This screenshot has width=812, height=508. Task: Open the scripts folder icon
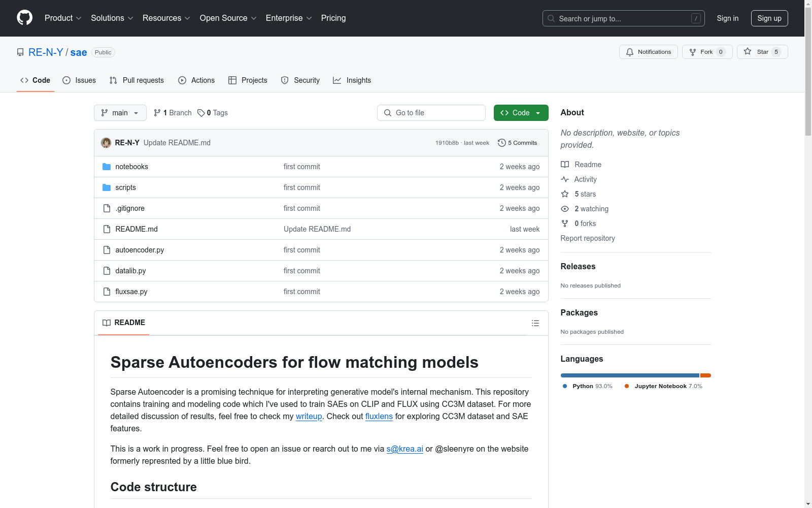click(107, 187)
